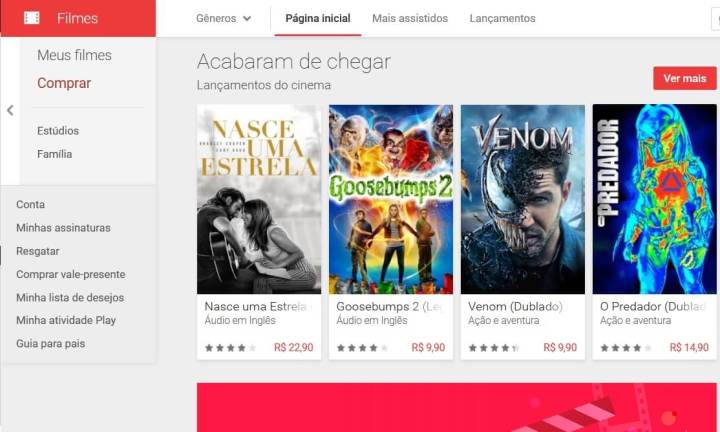Select the Página inicial tab
Image resolution: width=720 pixels, height=432 pixels.
click(318, 18)
